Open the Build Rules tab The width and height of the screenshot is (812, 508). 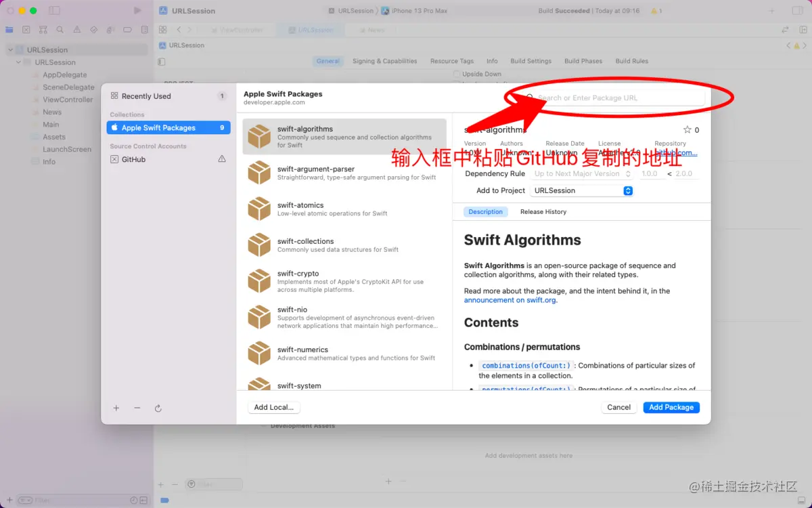pyautogui.click(x=632, y=61)
